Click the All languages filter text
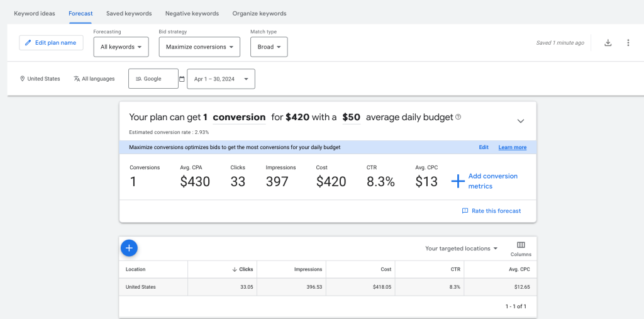Image resolution: width=644 pixels, height=319 pixels. pyautogui.click(x=98, y=79)
